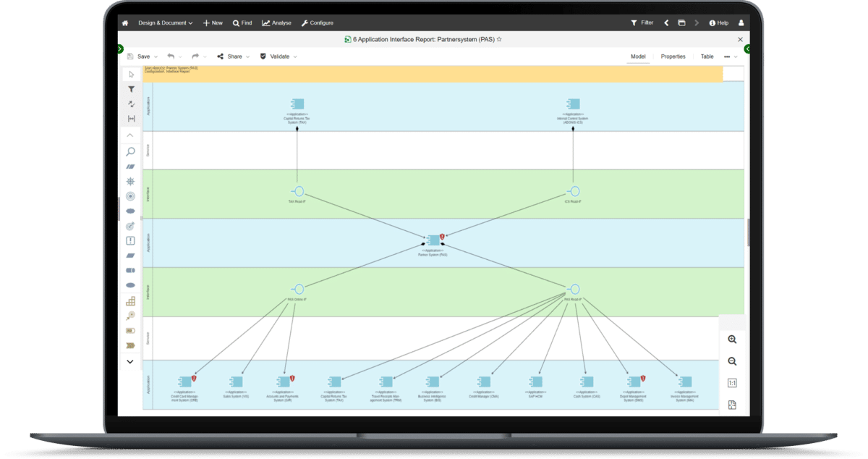Viewport: 868px width, 459px height.
Task: Select the pointer selection tool
Action: coord(131,75)
